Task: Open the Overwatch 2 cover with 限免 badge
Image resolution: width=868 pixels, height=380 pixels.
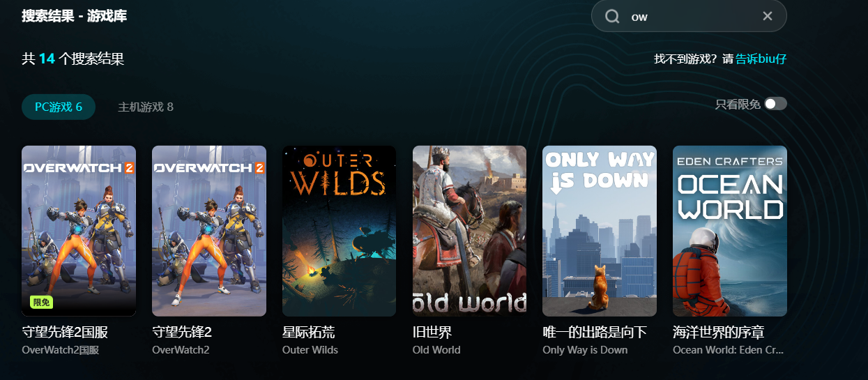Action: click(79, 231)
